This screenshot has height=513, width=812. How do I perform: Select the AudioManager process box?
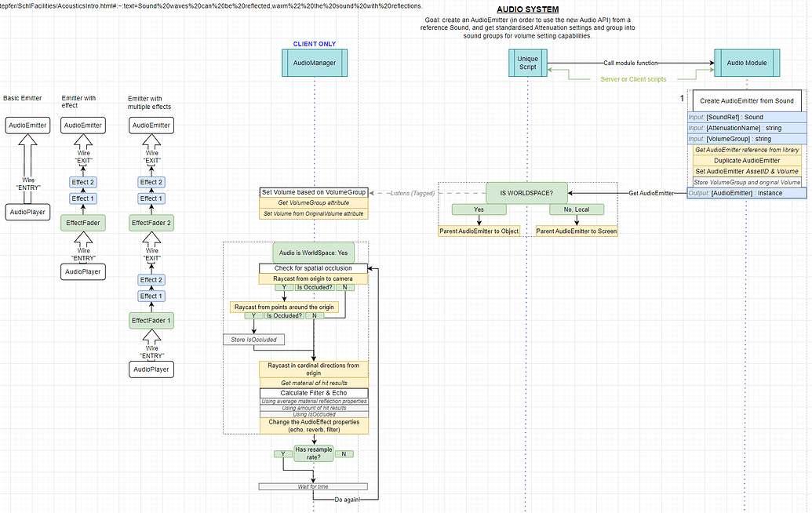click(x=315, y=64)
